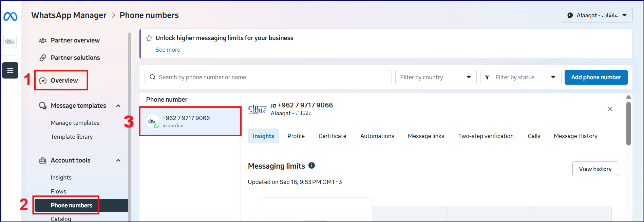644x222 pixels.
Task: Open Overview in sidebar
Action: (x=64, y=81)
